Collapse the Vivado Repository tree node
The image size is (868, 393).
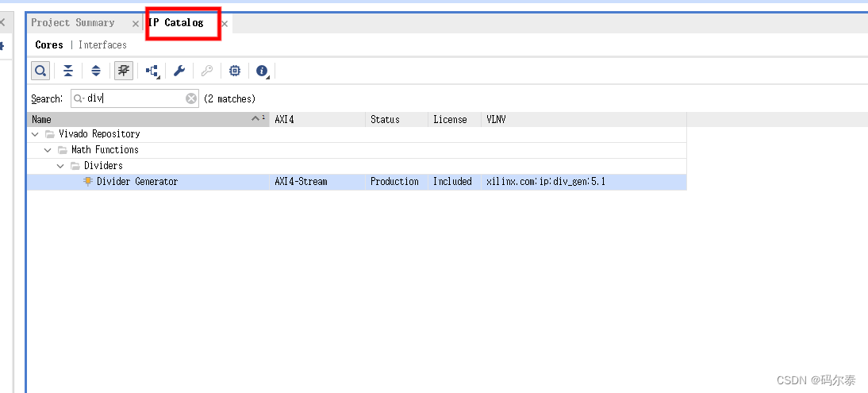click(x=35, y=134)
